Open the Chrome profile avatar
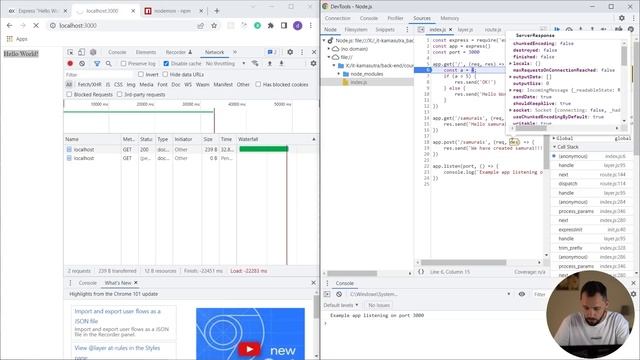 [x=298, y=25]
